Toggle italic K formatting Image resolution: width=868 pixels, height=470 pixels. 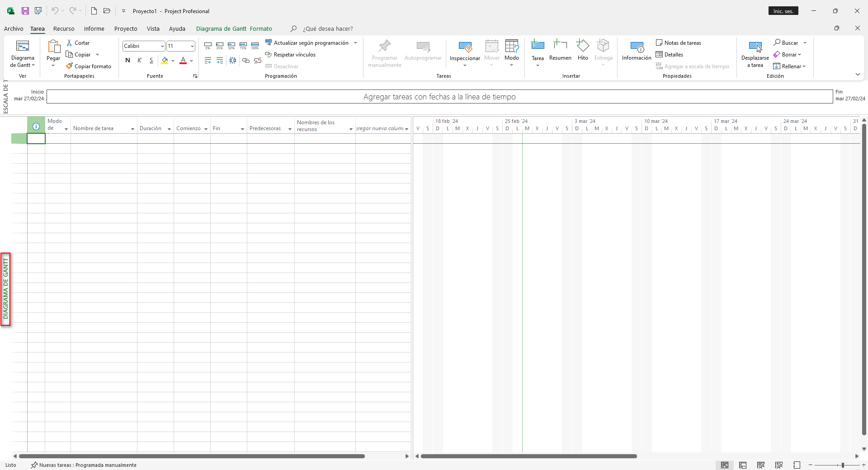point(139,61)
